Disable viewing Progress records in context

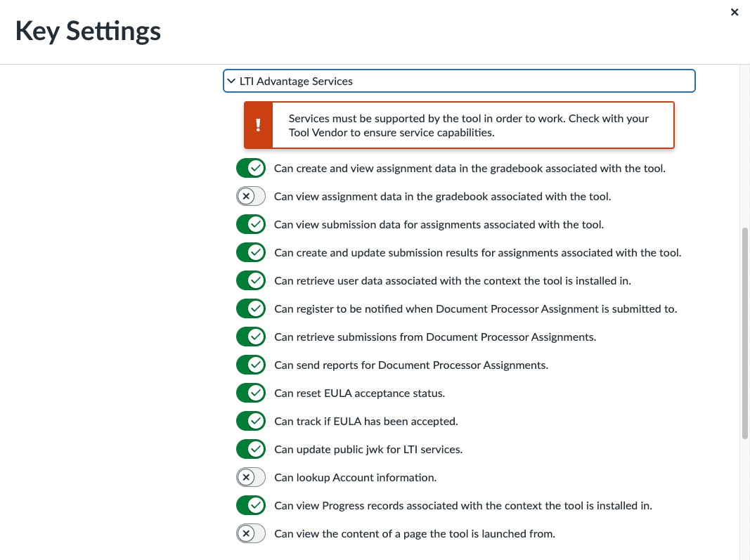tap(251, 505)
